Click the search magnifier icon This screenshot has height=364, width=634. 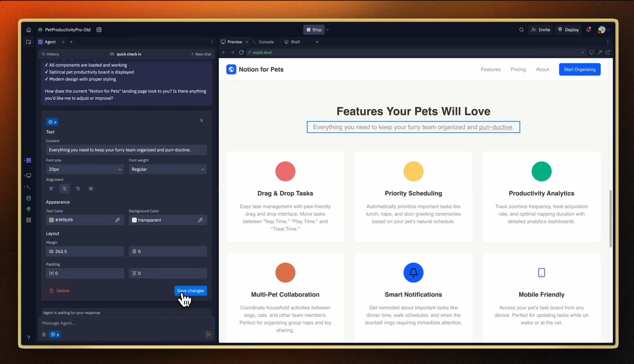[521, 30]
